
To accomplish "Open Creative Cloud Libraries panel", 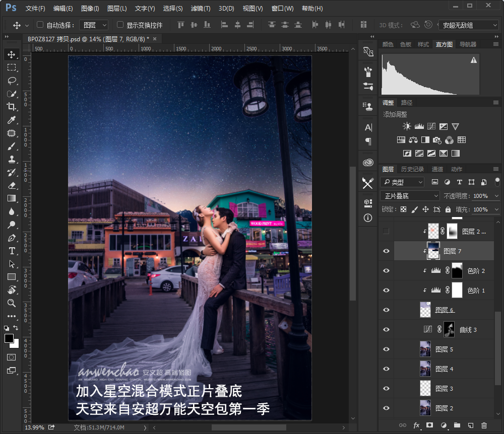I will 368,163.
